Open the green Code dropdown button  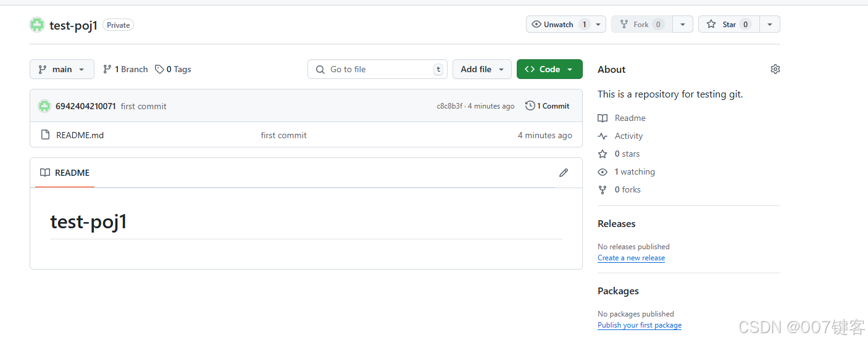point(549,69)
